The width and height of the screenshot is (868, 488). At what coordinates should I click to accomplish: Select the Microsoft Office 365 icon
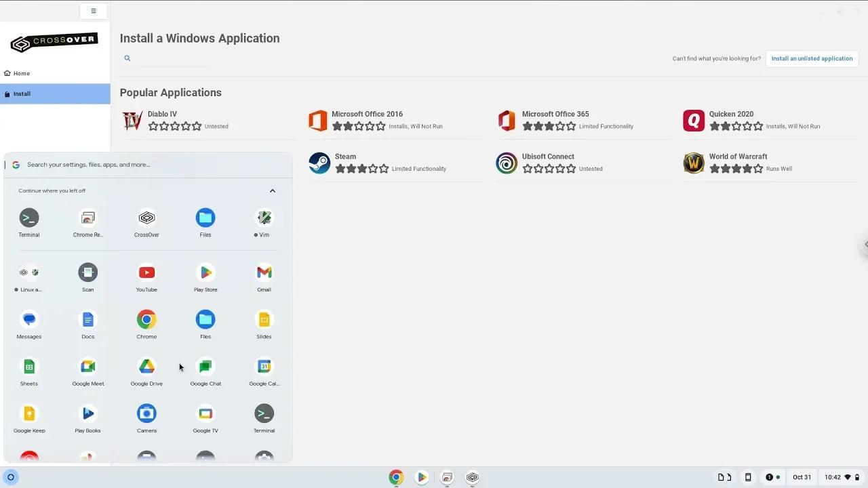pyautogui.click(x=506, y=120)
